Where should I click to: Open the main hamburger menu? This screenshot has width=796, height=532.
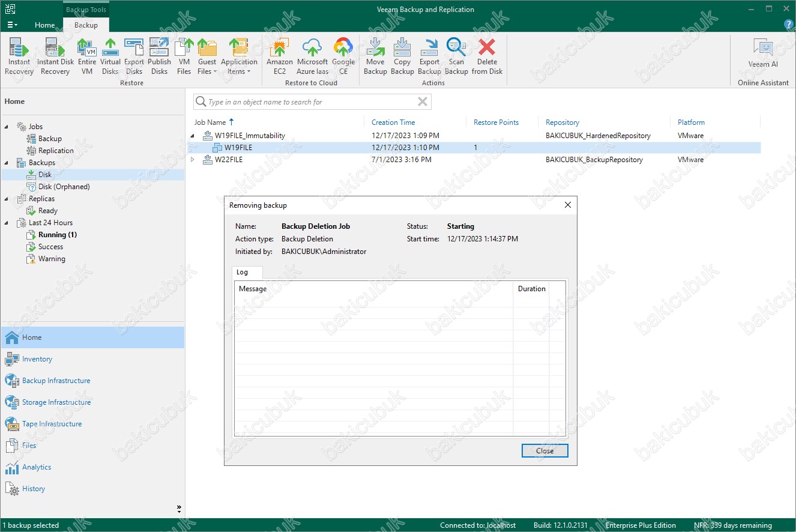click(12, 25)
